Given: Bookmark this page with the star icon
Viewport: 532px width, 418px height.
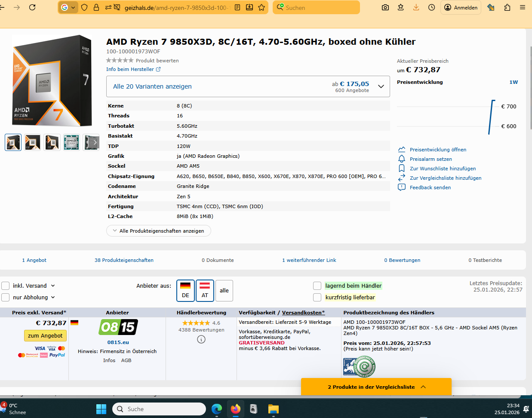Looking at the screenshot, I should coord(261,7).
